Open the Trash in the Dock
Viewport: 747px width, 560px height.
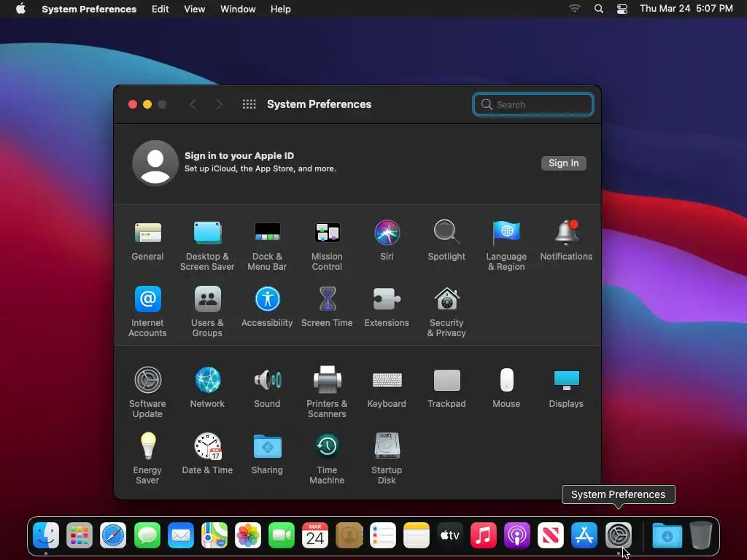coord(701,535)
